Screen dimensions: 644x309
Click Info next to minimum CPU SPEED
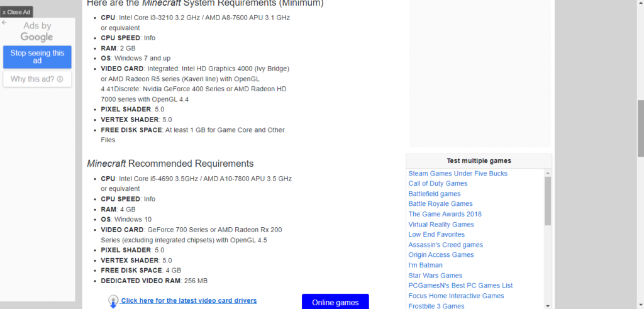pos(150,38)
